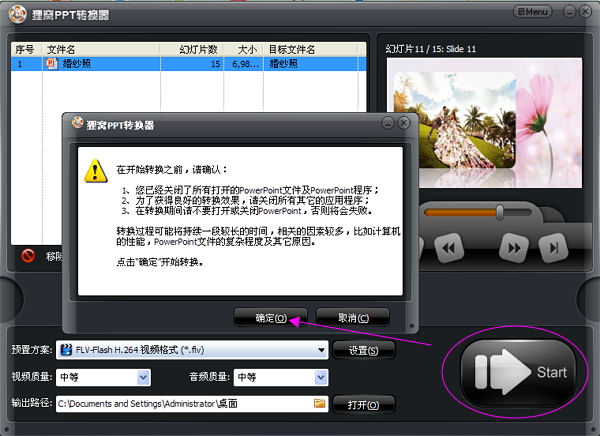
Task: Click the 序号 column header
Action: (26, 49)
